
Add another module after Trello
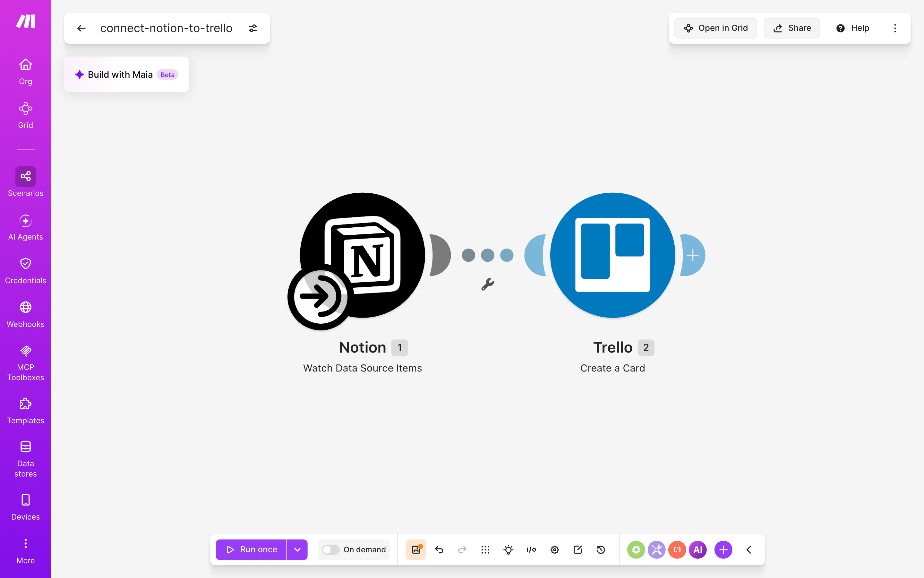coord(693,255)
